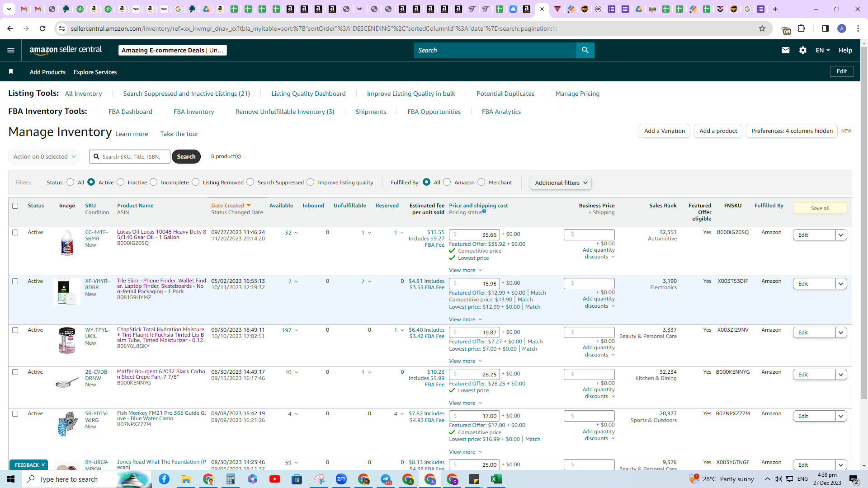Open the Take the tour link
Screen dimensions: 868x488
(179, 134)
